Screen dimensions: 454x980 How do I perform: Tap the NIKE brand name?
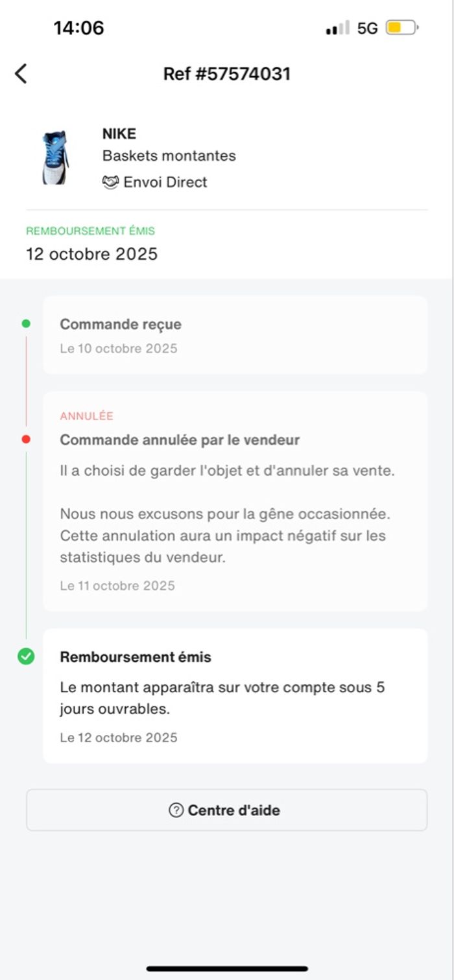pos(119,134)
